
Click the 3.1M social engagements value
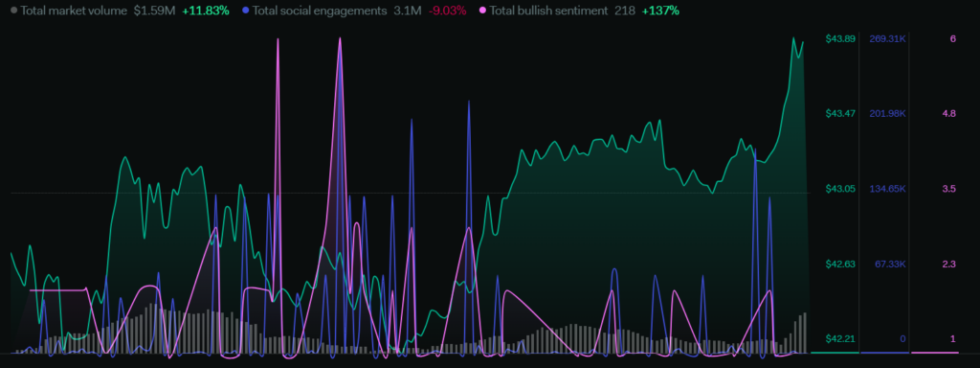[x=408, y=11]
